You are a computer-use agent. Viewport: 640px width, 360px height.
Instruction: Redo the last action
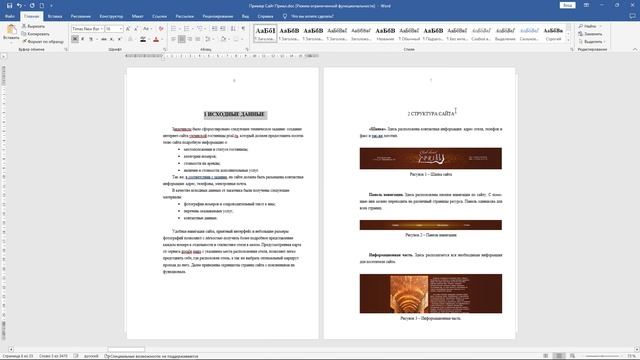(32, 6)
